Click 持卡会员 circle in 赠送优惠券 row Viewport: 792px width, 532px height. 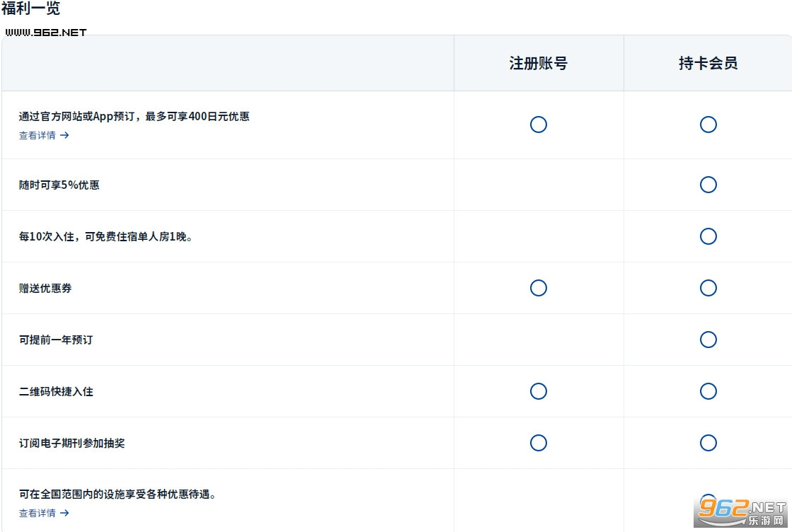[708, 288]
